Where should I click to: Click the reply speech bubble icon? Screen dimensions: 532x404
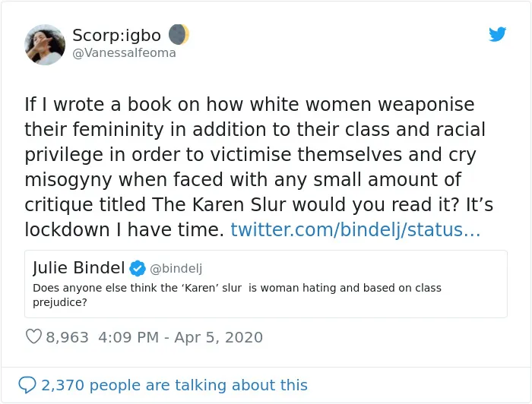27,385
